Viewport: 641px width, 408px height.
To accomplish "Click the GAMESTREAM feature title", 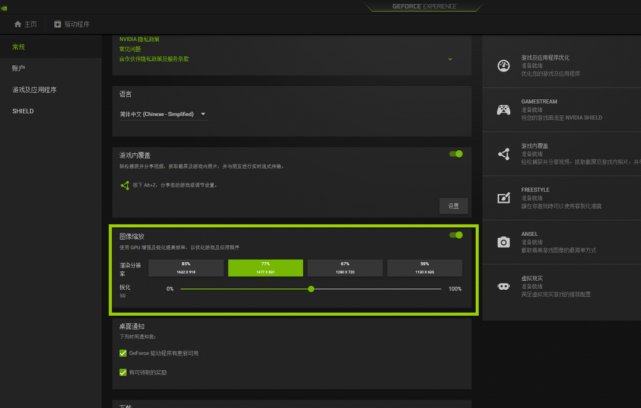I will coord(539,101).
